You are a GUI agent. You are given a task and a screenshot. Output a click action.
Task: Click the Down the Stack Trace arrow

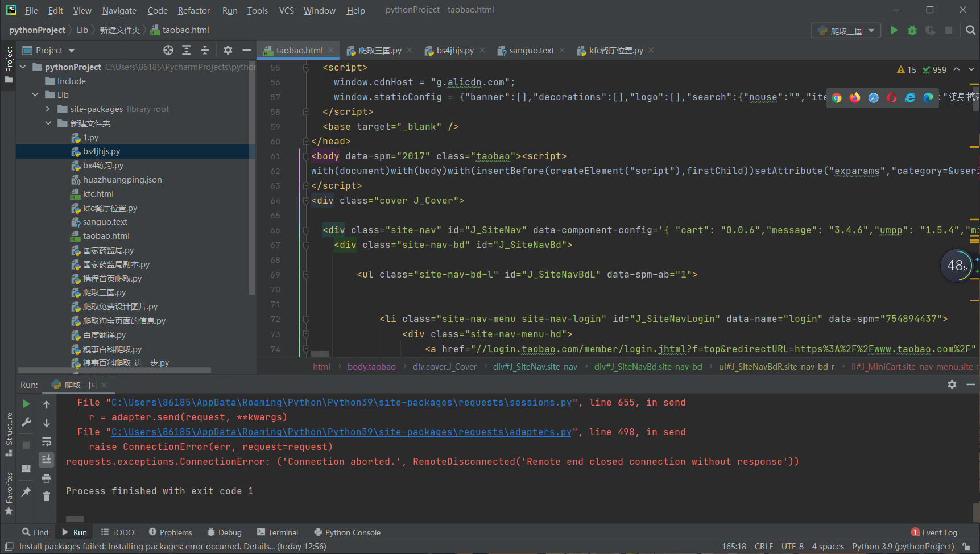pos(47,423)
